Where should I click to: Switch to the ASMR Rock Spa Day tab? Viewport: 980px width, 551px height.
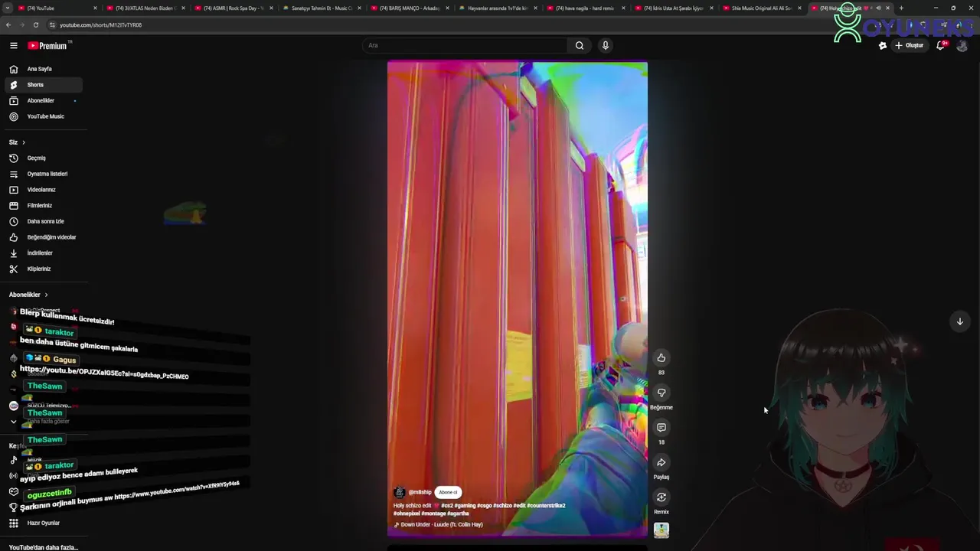click(x=234, y=8)
